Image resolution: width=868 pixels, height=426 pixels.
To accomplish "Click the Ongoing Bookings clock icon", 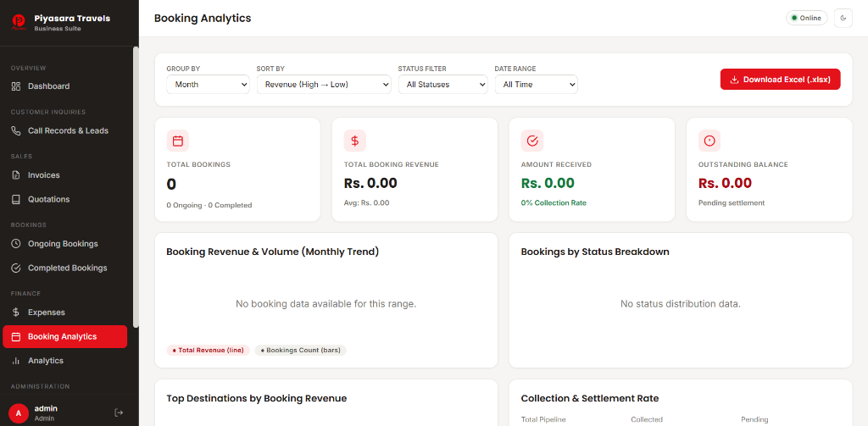I will pyautogui.click(x=16, y=244).
